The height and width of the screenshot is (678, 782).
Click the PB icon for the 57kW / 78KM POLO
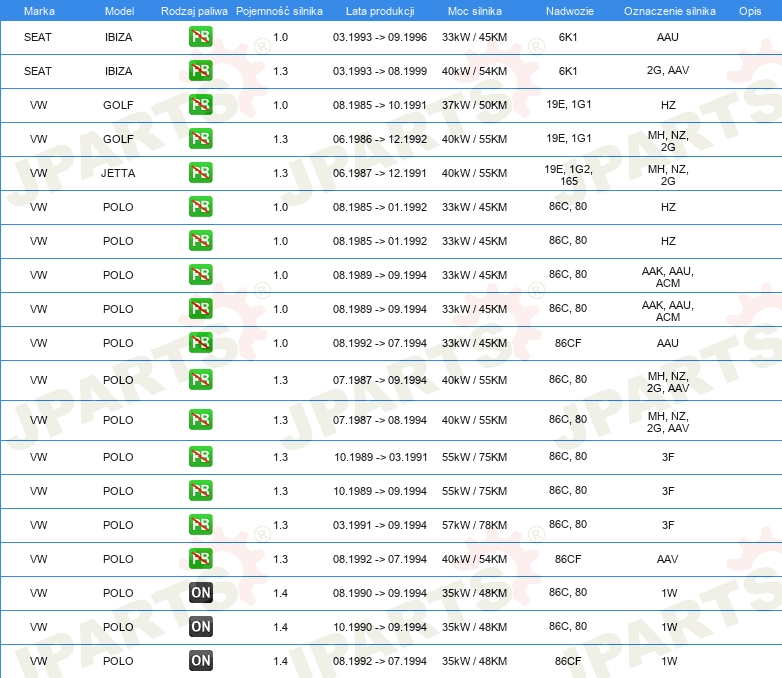(200, 525)
